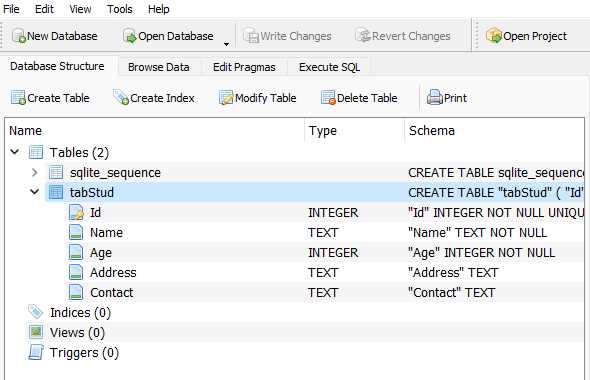
Task: Click the '"Address" TEXT' schema cell
Action: tap(453, 272)
